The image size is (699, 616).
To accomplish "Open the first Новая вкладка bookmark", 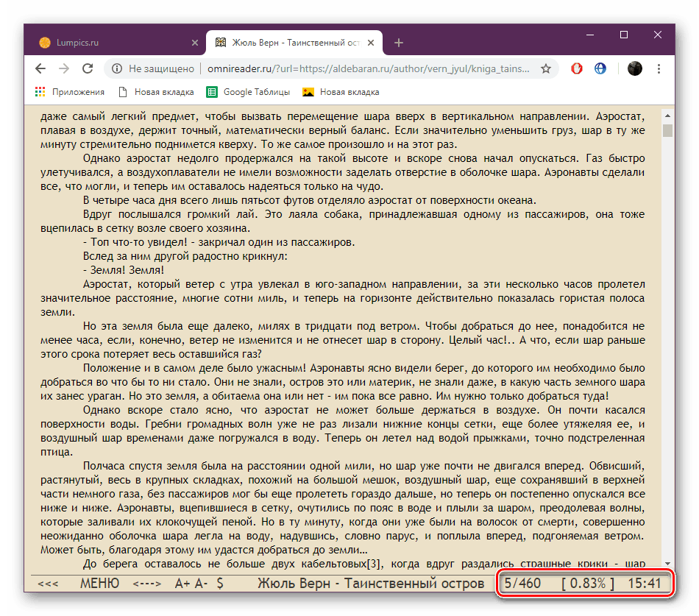I will (157, 92).
